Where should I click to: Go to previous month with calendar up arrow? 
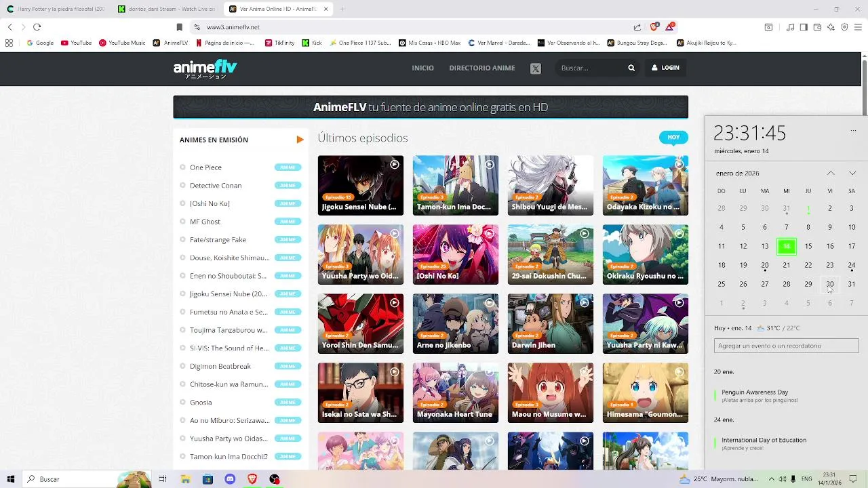click(831, 174)
